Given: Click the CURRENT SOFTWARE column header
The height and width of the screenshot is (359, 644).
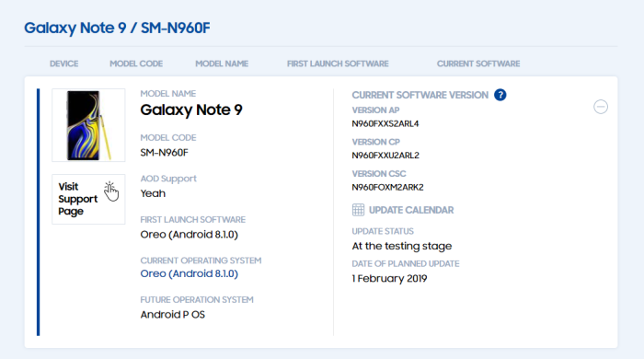Looking at the screenshot, I should (478, 64).
